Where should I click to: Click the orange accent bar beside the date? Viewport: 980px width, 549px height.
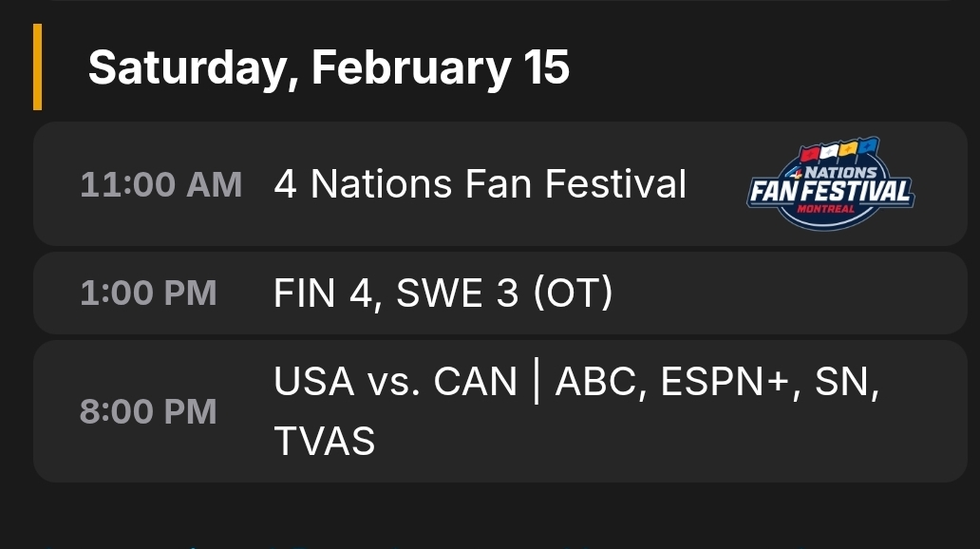click(37, 66)
